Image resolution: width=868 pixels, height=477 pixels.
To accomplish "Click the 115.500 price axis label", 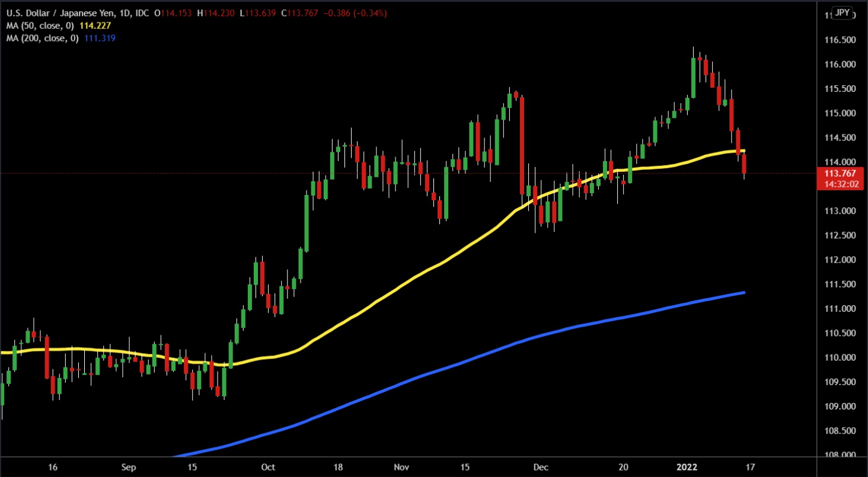I will coord(839,88).
